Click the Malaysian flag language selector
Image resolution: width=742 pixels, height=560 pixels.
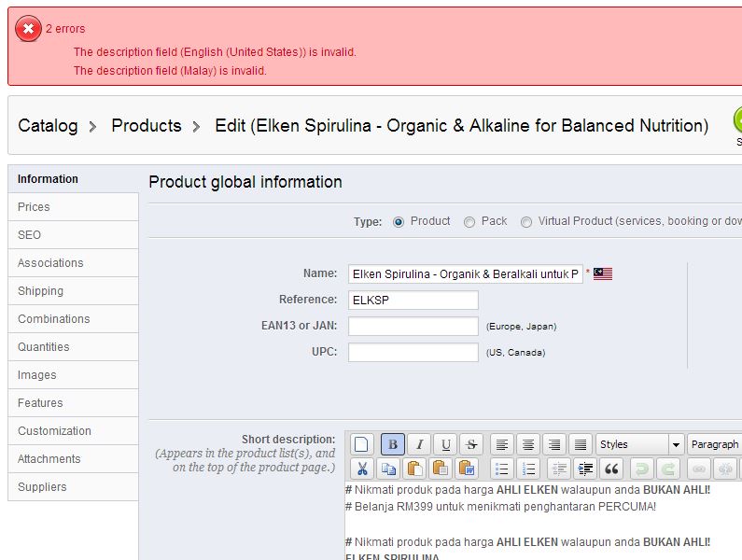(x=603, y=273)
